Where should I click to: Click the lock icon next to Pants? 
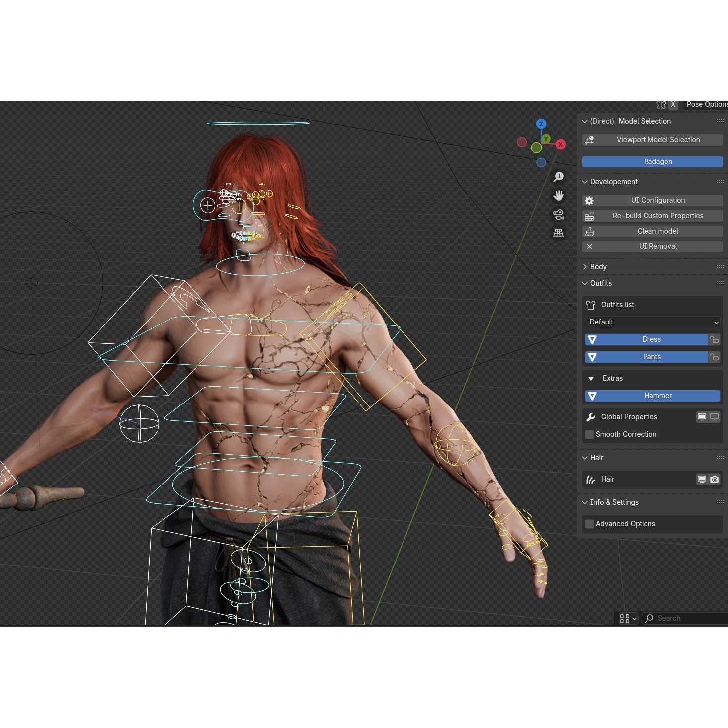pyautogui.click(x=714, y=357)
